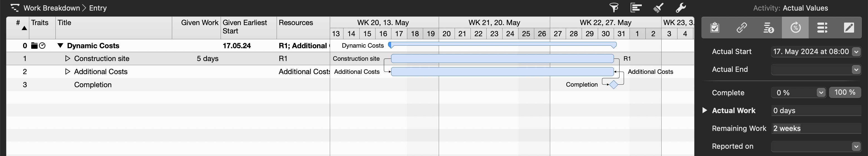
Task: Open the Actual End date dropdown
Action: 856,69
